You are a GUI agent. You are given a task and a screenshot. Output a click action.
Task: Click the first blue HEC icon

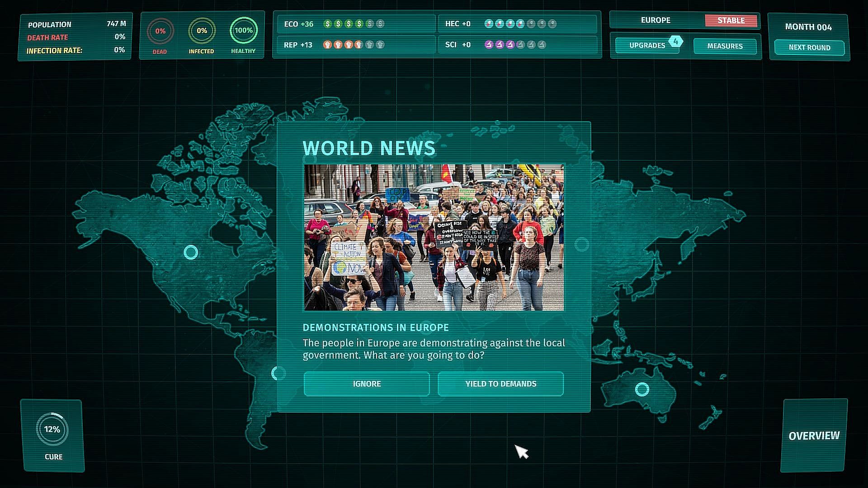(x=489, y=23)
